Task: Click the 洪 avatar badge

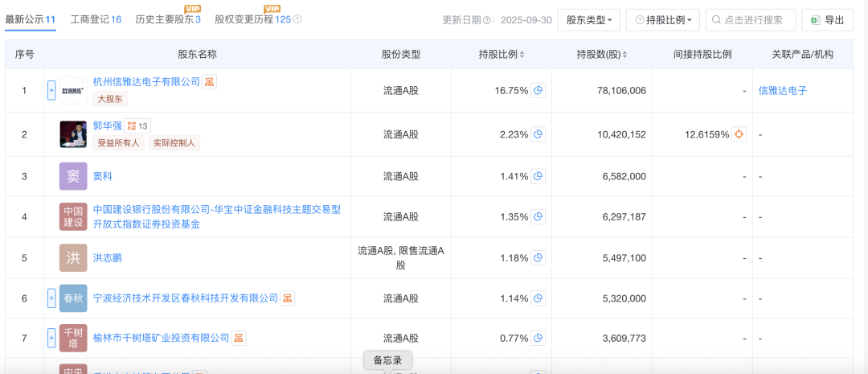Action: pyautogui.click(x=73, y=257)
